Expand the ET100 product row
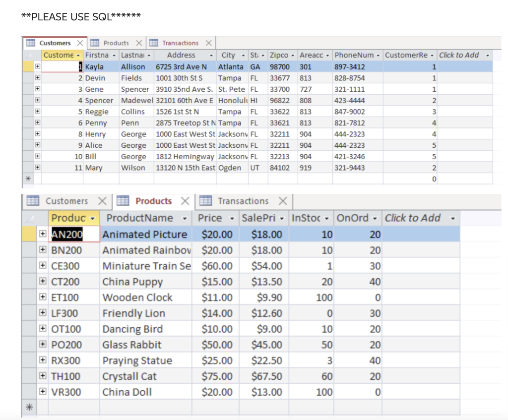Viewport: 508px width, 420px height. pyautogui.click(x=43, y=297)
